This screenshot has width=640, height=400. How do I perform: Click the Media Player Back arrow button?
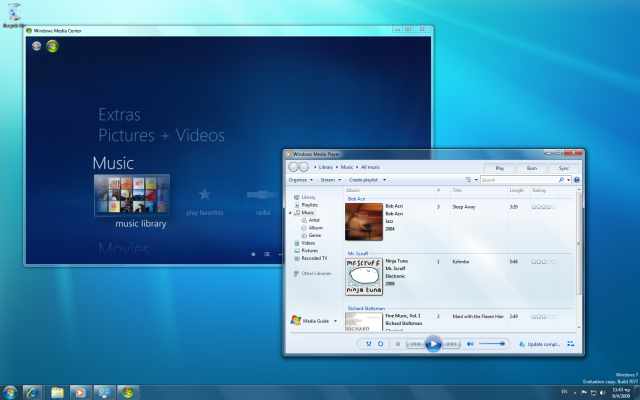(293, 167)
